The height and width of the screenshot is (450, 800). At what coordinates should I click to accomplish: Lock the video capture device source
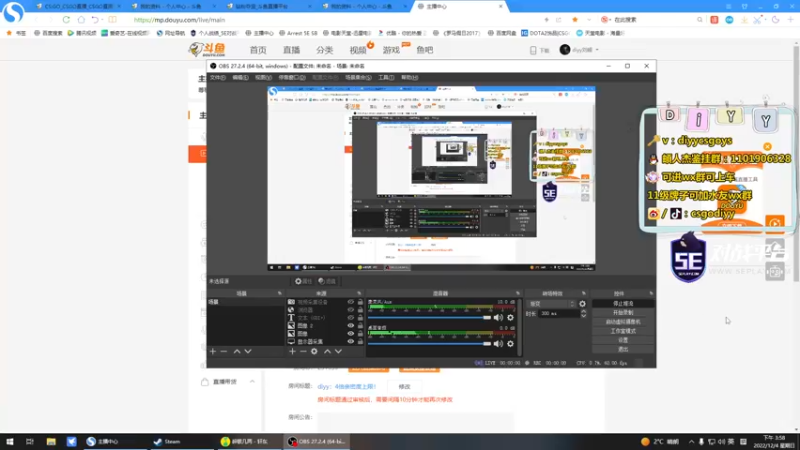[360, 302]
